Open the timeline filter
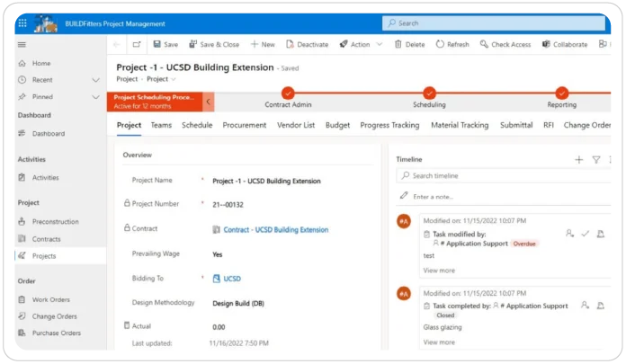 (x=596, y=160)
